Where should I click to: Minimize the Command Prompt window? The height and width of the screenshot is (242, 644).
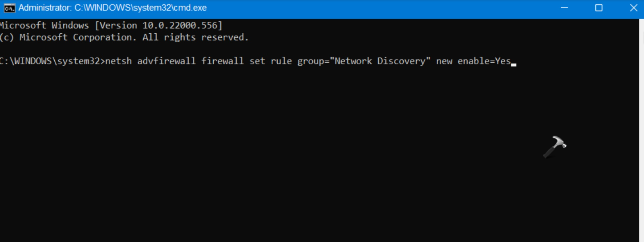[564, 8]
